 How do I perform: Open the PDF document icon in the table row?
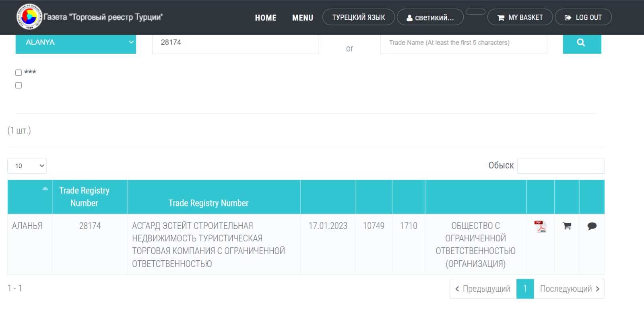[x=540, y=226]
